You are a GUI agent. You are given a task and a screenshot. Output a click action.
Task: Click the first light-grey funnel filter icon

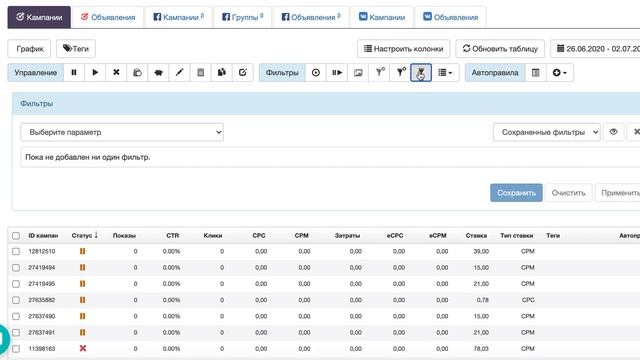(380, 73)
